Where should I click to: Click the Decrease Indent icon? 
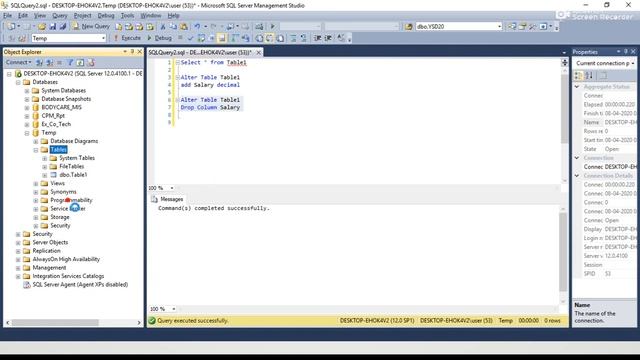tap(318, 38)
